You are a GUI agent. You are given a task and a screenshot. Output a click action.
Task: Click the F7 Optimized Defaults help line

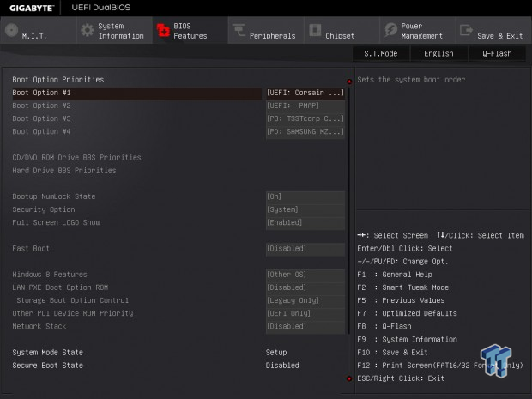(x=407, y=313)
